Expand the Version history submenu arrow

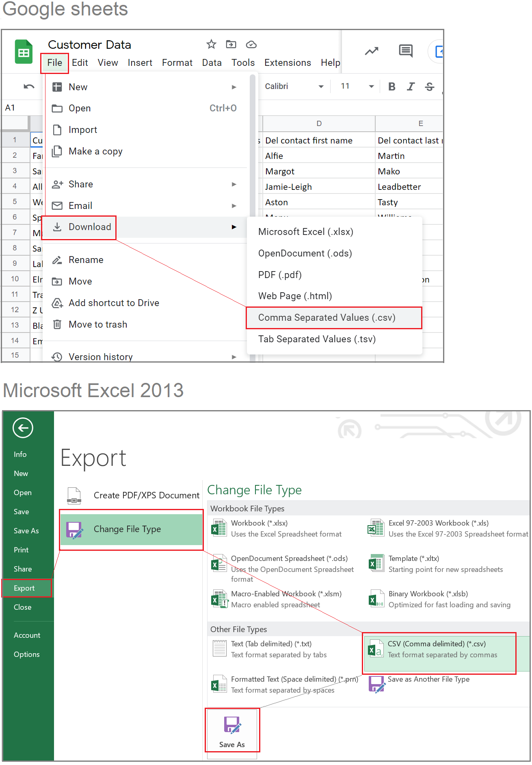[x=234, y=357]
